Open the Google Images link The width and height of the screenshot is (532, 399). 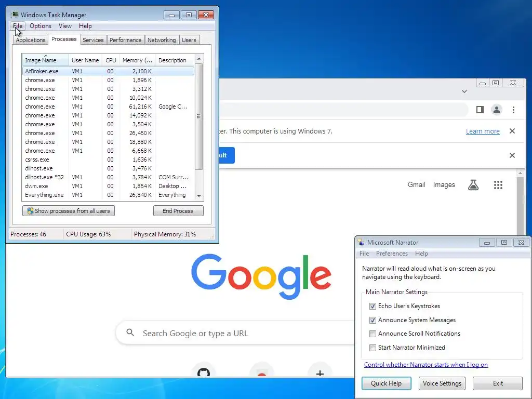pos(444,184)
